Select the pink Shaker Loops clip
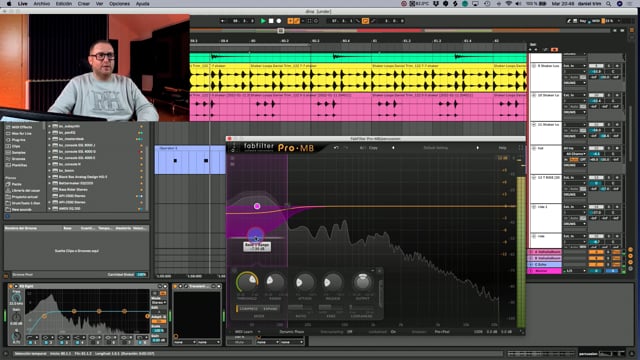Viewport: 640px width, 360px height. tap(358, 107)
